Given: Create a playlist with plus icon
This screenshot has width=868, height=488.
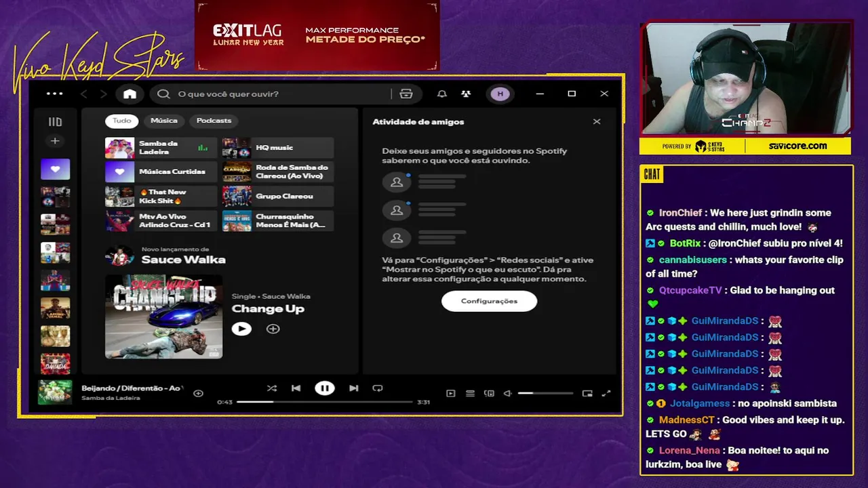Looking at the screenshot, I should (x=55, y=141).
